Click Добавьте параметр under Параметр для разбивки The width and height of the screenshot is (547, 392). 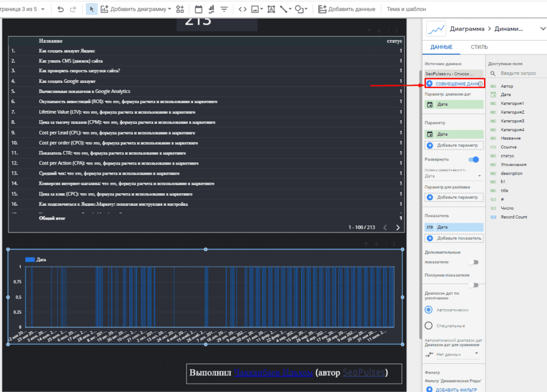click(454, 198)
